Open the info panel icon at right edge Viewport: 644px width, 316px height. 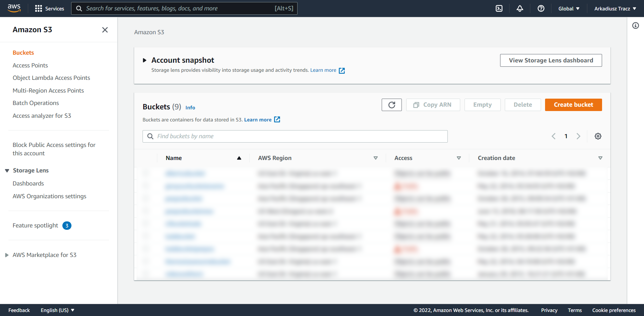tap(635, 25)
